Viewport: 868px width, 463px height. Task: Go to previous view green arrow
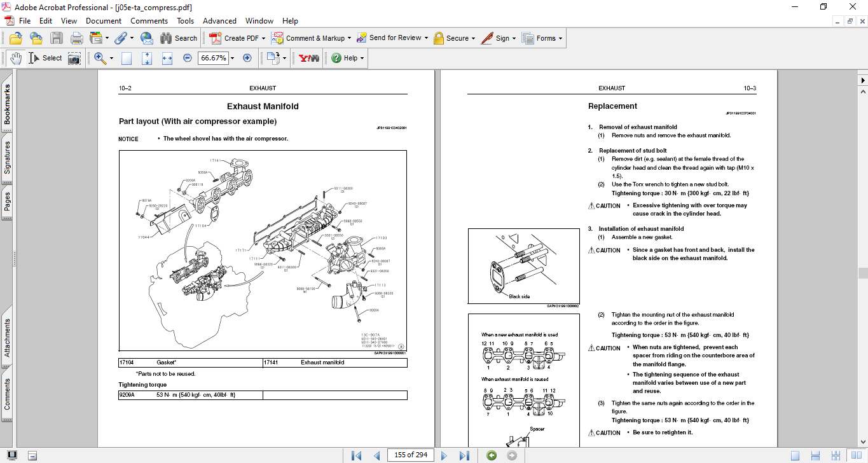click(491, 455)
